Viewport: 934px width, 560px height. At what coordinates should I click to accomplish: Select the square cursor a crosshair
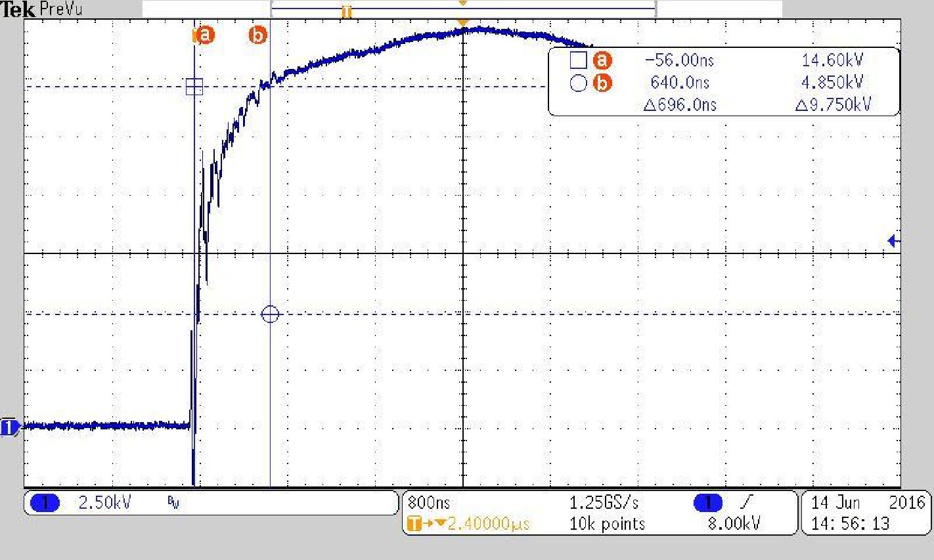click(x=194, y=87)
